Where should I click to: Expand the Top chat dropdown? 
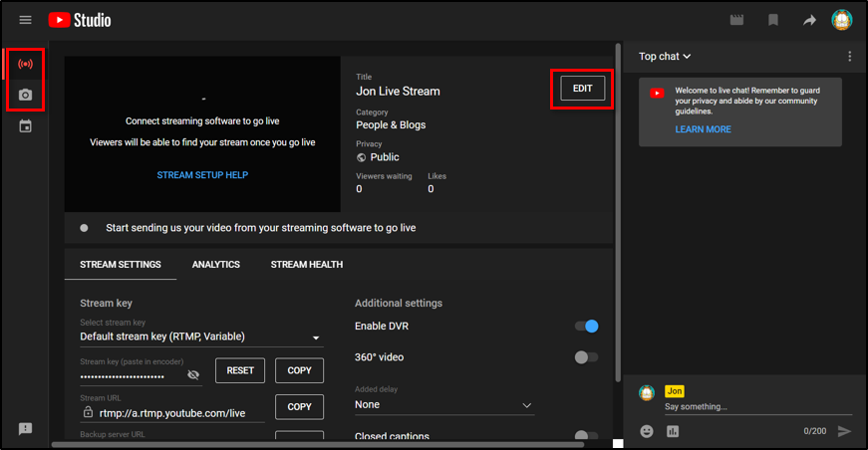665,57
